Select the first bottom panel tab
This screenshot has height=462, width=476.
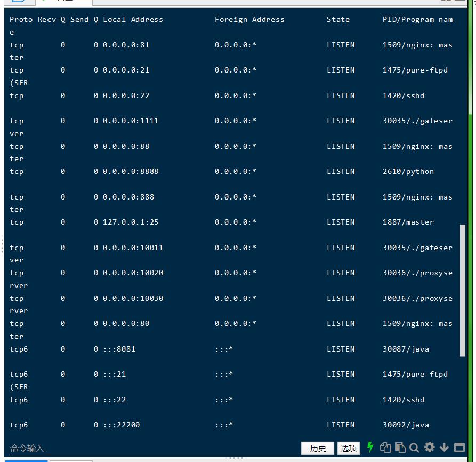tap(26, 460)
